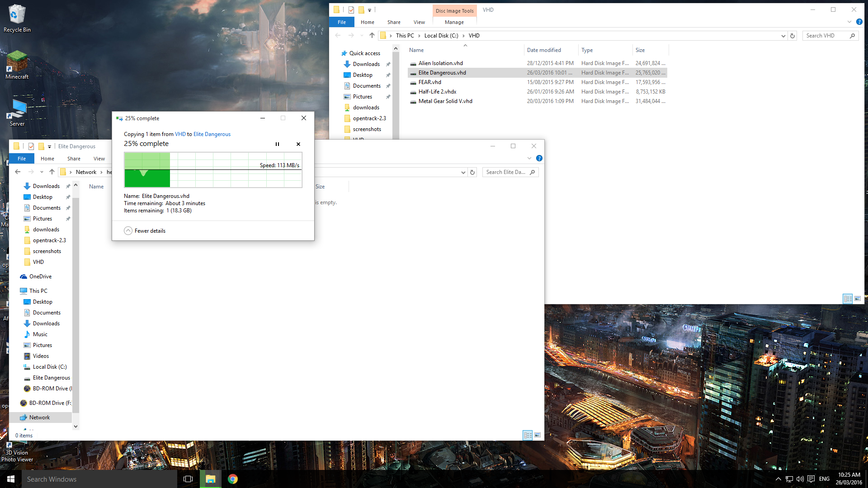Switch VHD window to large icons view

click(858, 299)
